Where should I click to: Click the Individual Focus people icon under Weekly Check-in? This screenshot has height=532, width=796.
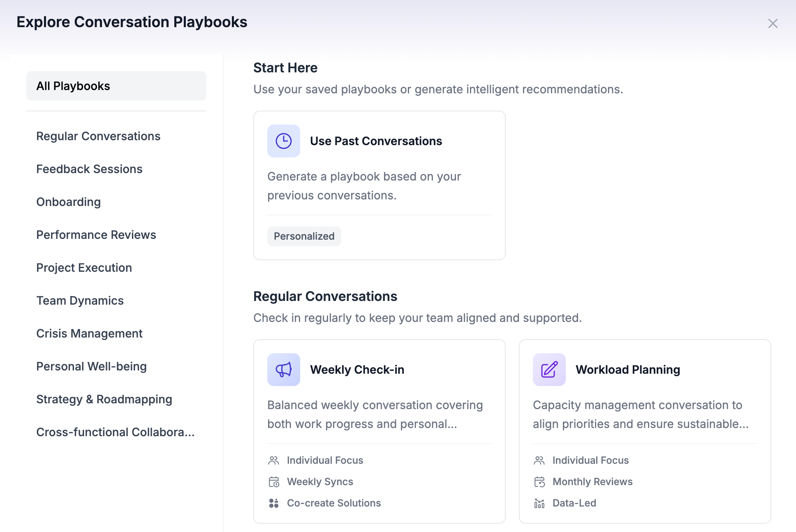pos(273,460)
